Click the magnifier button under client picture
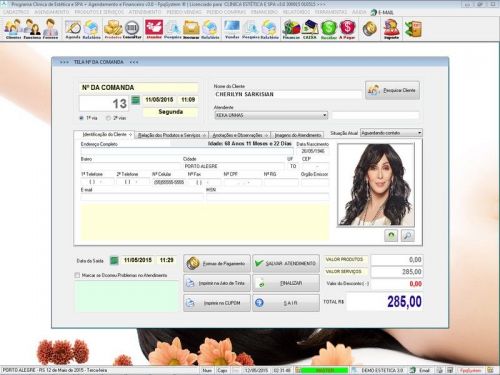 click(x=407, y=235)
